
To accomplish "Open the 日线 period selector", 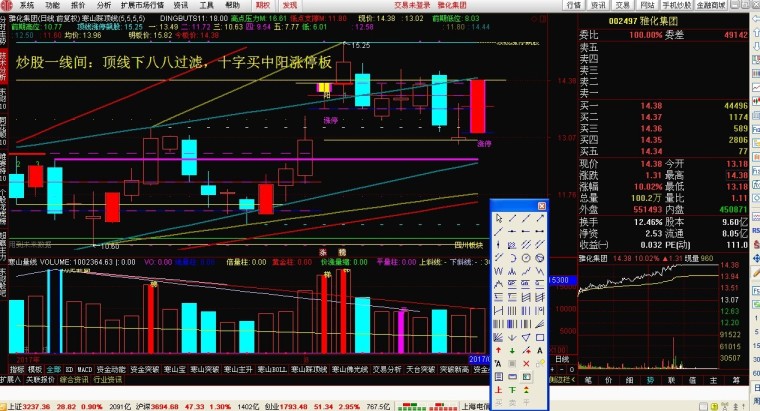I will (562, 358).
